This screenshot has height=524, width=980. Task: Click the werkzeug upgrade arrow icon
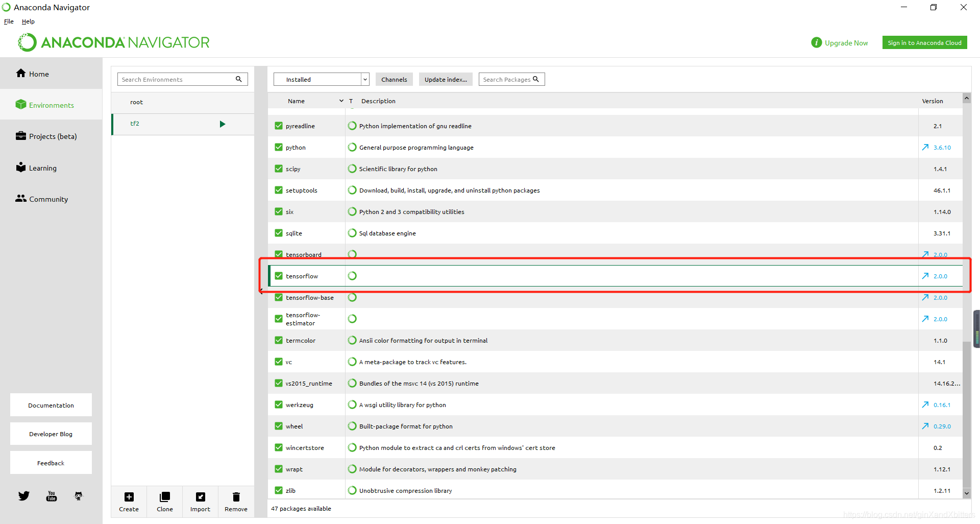coord(925,404)
